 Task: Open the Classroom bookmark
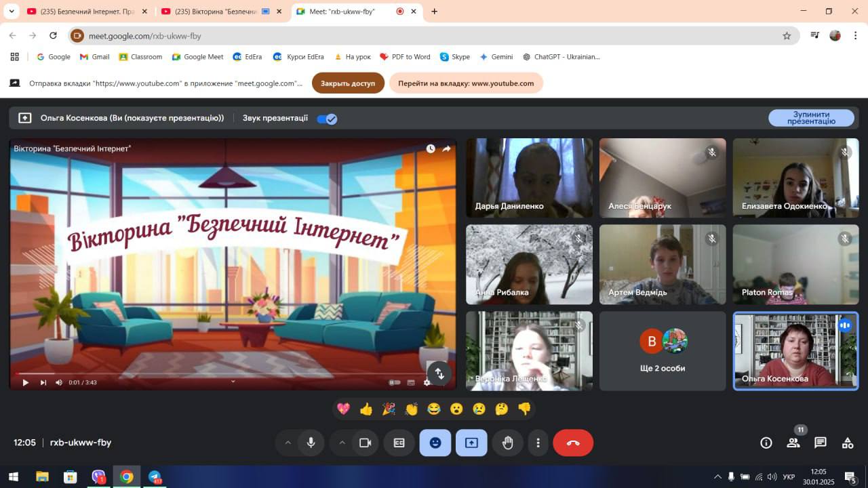tap(141, 57)
